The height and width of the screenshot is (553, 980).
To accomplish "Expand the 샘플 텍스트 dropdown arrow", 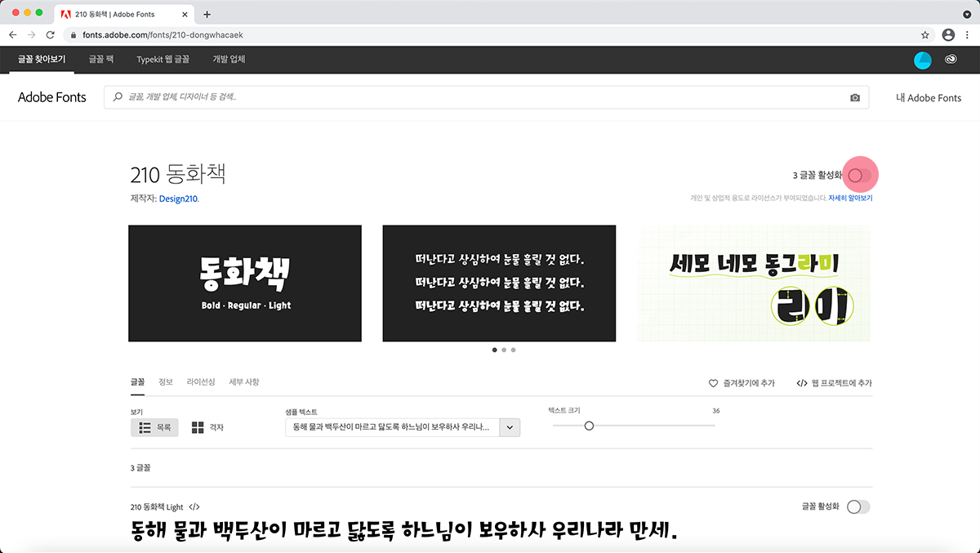I will pos(510,427).
